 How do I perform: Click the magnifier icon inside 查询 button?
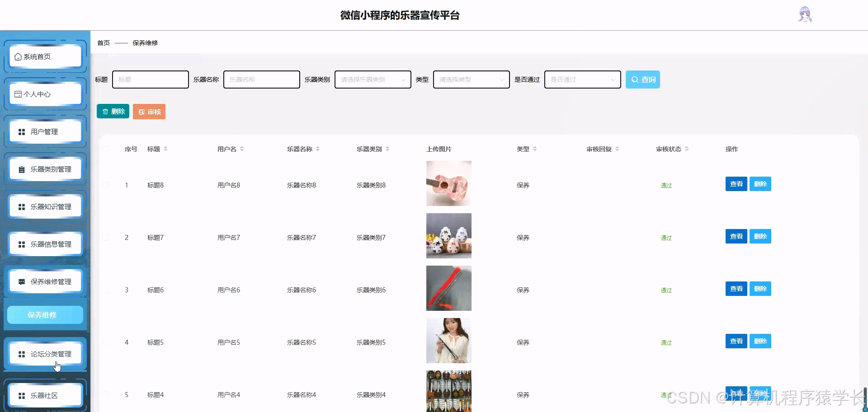tap(635, 79)
